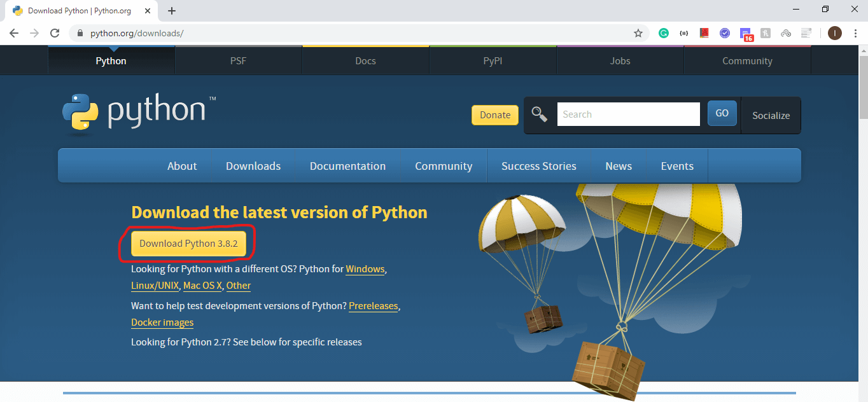Open the extension with badge 16
Viewport: 868px width, 402px height.
[x=746, y=34]
